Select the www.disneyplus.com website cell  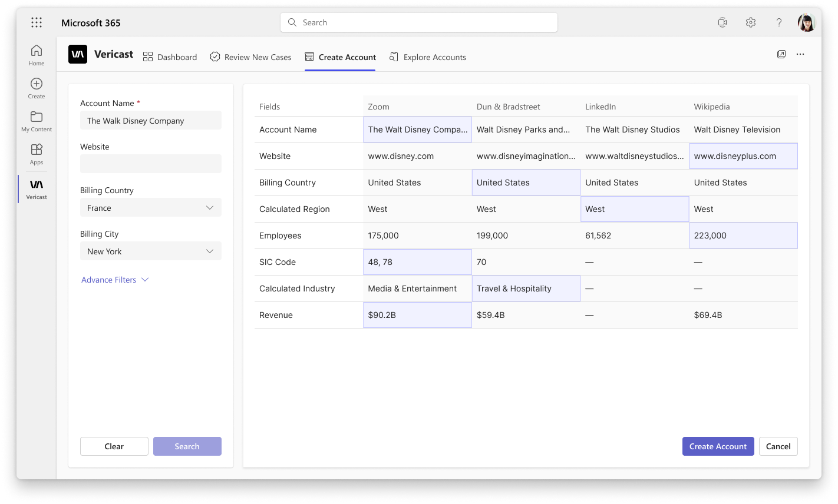743,156
